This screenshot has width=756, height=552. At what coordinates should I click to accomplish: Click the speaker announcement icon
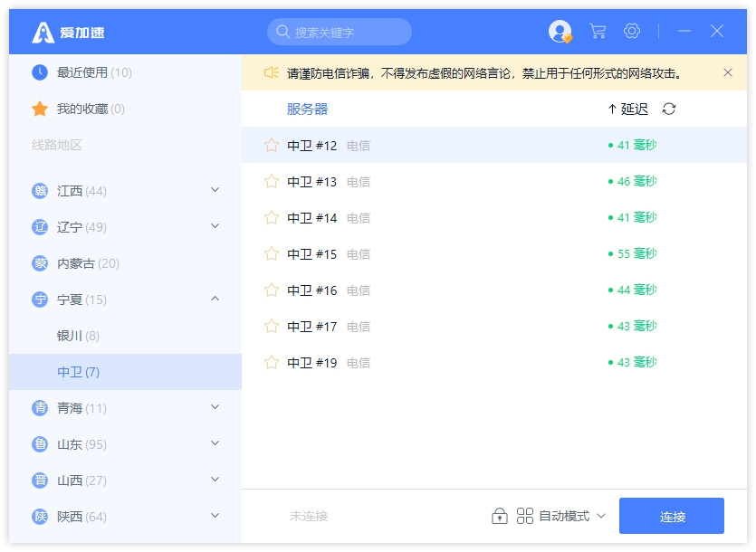pyautogui.click(x=271, y=72)
